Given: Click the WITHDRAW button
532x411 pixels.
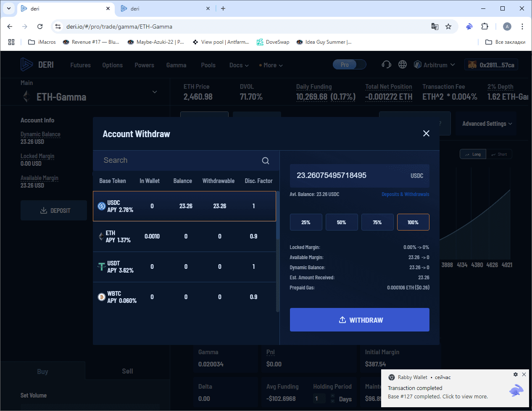Looking at the screenshot, I should 360,320.
